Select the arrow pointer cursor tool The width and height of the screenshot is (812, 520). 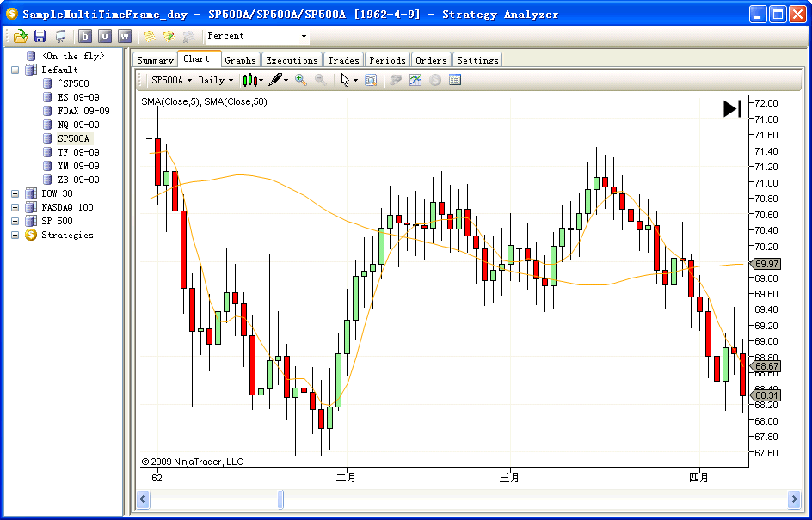pyautogui.click(x=345, y=80)
